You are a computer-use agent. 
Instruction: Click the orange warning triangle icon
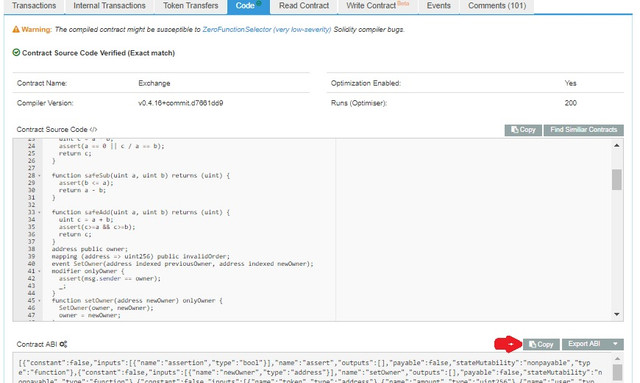point(16,29)
